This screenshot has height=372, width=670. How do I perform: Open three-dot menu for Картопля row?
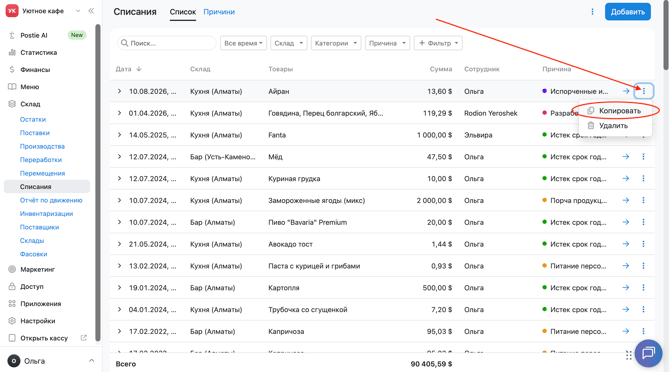[644, 287]
